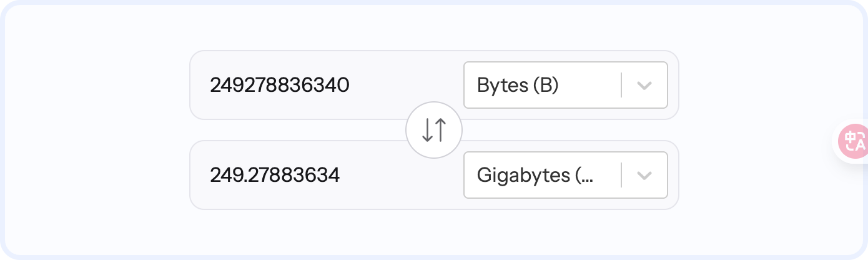868x260 pixels.
Task: Click the 249.27883634 result field
Action: click(275, 175)
